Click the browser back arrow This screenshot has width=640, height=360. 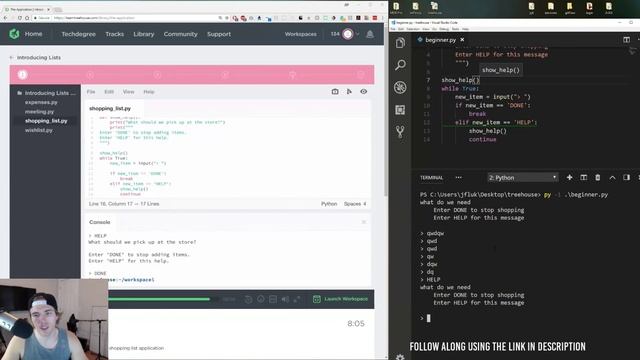pyautogui.click(x=5, y=18)
